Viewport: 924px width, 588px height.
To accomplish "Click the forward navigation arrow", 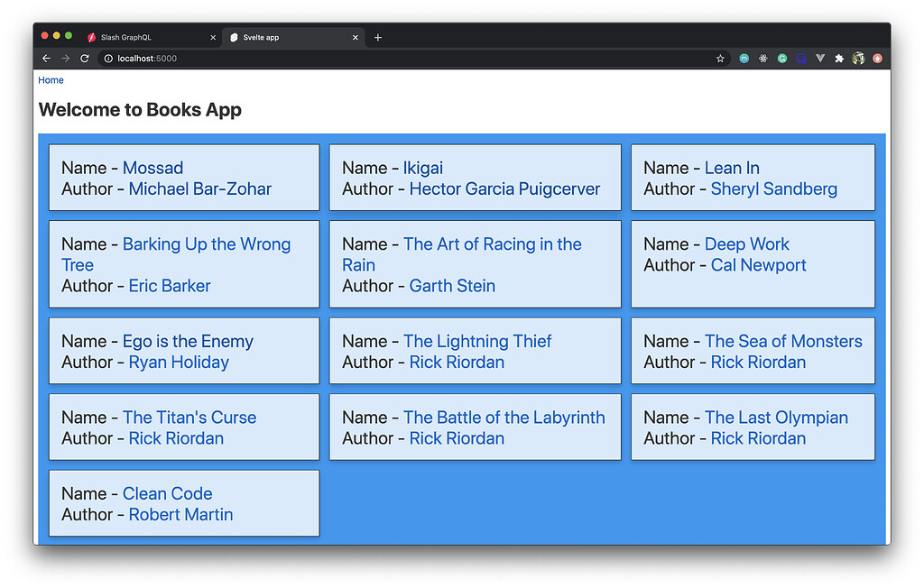I will tap(65, 58).
